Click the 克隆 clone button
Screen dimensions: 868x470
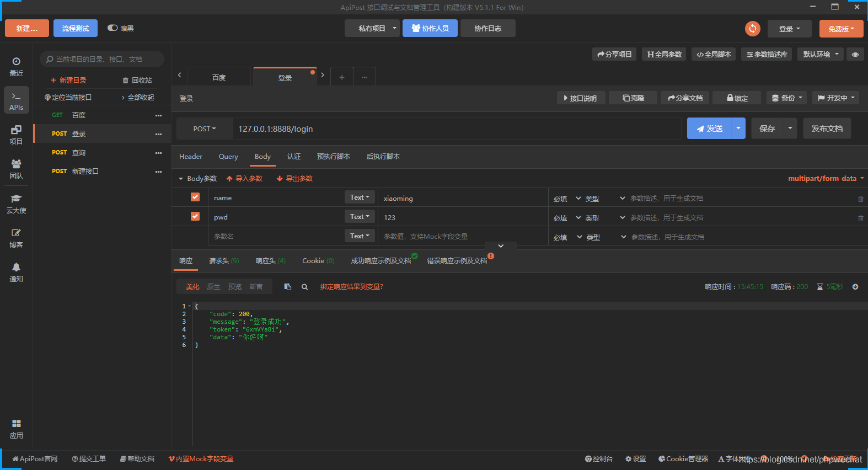[633, 98]
